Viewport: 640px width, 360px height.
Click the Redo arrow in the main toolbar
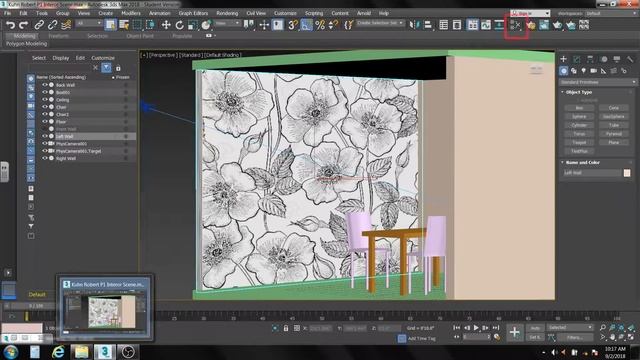point(24,25)
